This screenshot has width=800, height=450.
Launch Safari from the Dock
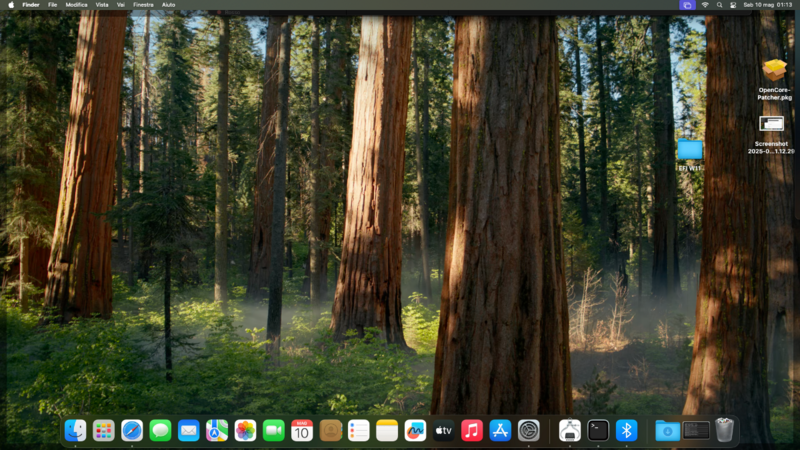point(132,430)
